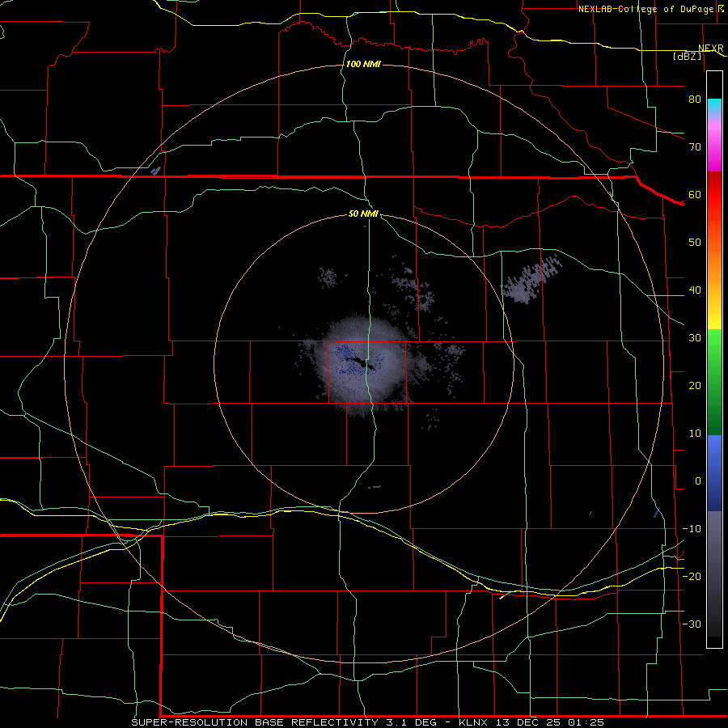Click the '30' value on dBZ scale
Screen dimensions: 728x728
pos(695,337)
